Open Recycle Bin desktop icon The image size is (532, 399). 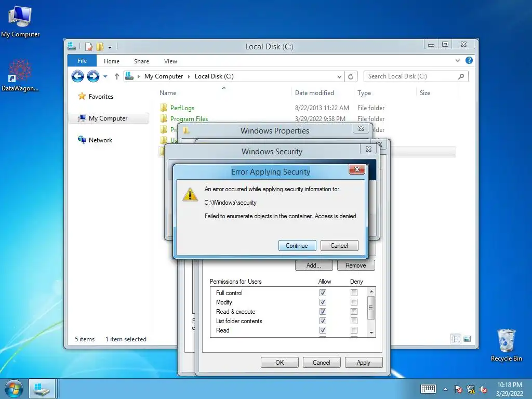506,345
